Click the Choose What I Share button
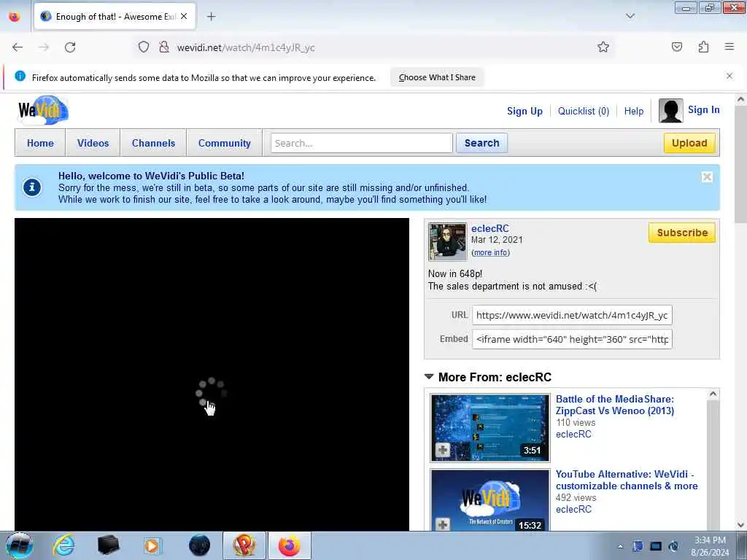This screenshot has width=747, height=560. 437,77
